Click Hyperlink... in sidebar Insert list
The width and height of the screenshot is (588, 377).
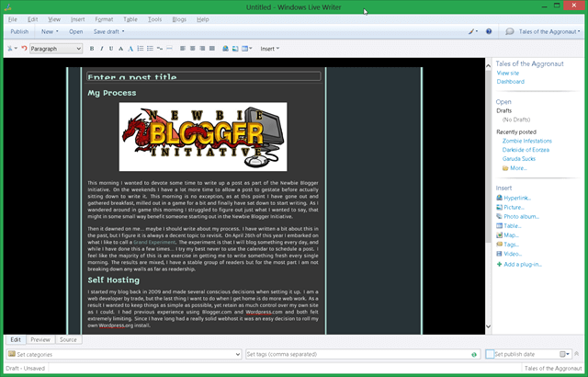tap(517, 198)
